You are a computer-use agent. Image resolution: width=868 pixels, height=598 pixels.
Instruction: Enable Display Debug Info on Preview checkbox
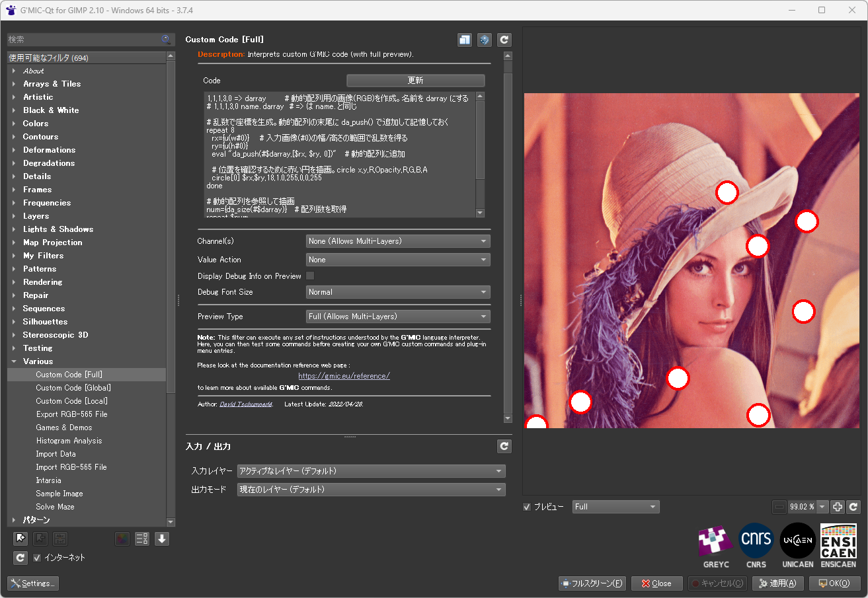point(310,276)
